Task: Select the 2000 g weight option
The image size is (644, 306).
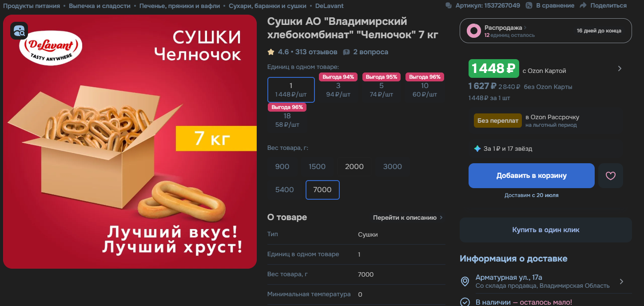Action: (354, 167)
